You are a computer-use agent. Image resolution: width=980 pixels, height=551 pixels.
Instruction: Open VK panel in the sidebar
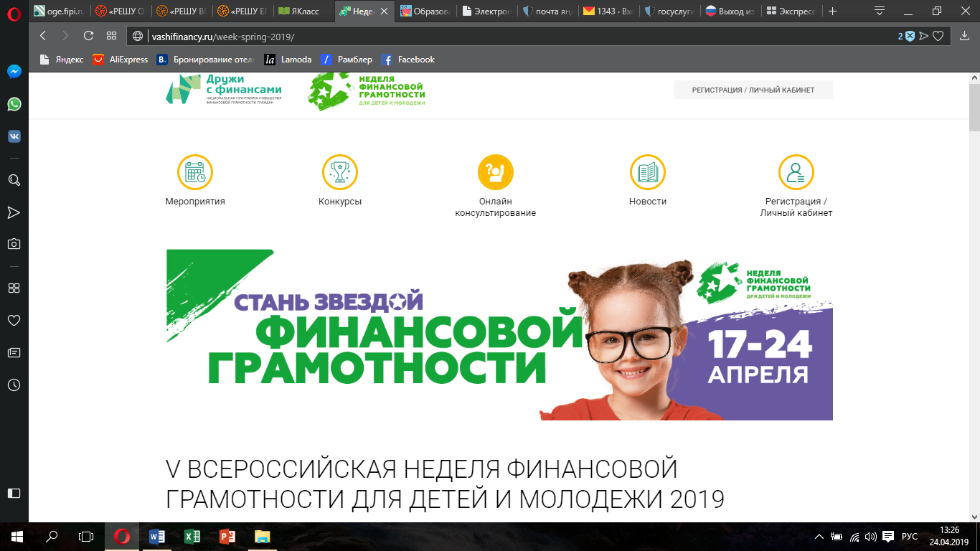coord(14,136)
